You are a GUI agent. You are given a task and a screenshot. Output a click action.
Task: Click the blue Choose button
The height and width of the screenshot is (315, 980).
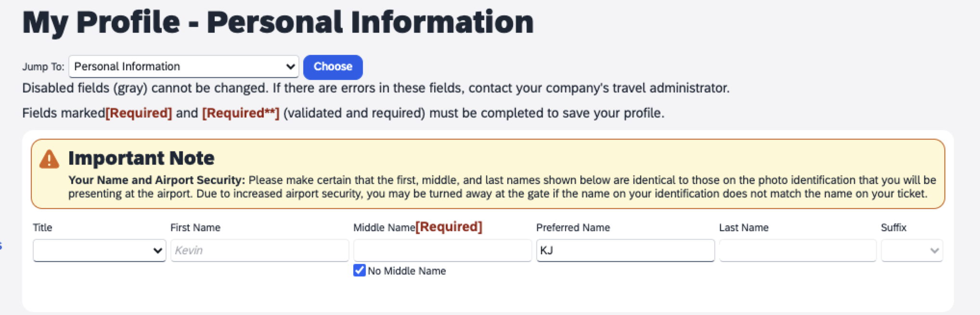pyautogui.click(x=333, y=67)
